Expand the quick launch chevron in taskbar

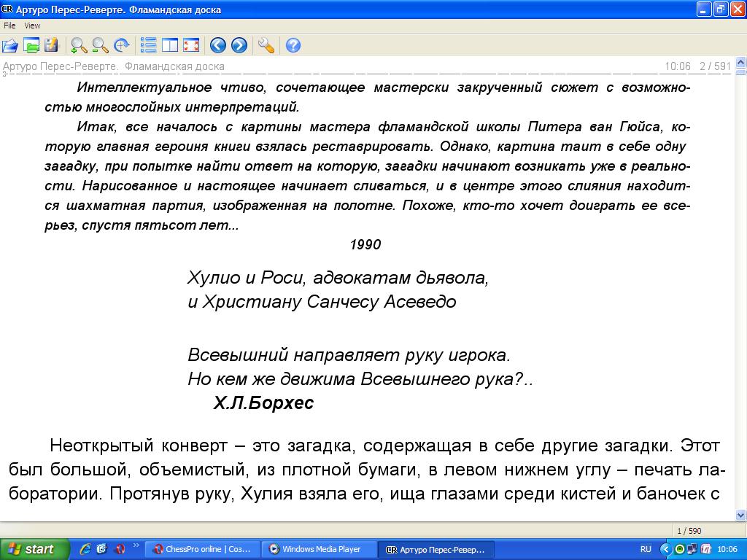[x=136, y=545]
